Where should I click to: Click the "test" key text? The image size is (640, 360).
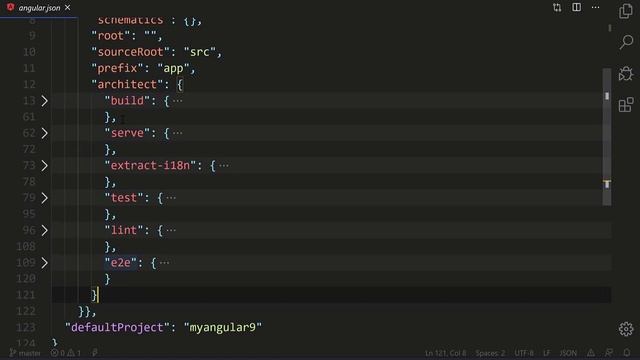click(124, 198)
